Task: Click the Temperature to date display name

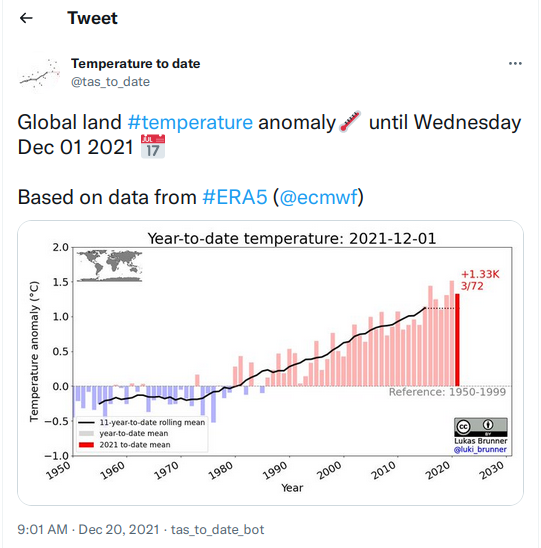Action: (136, 64)
